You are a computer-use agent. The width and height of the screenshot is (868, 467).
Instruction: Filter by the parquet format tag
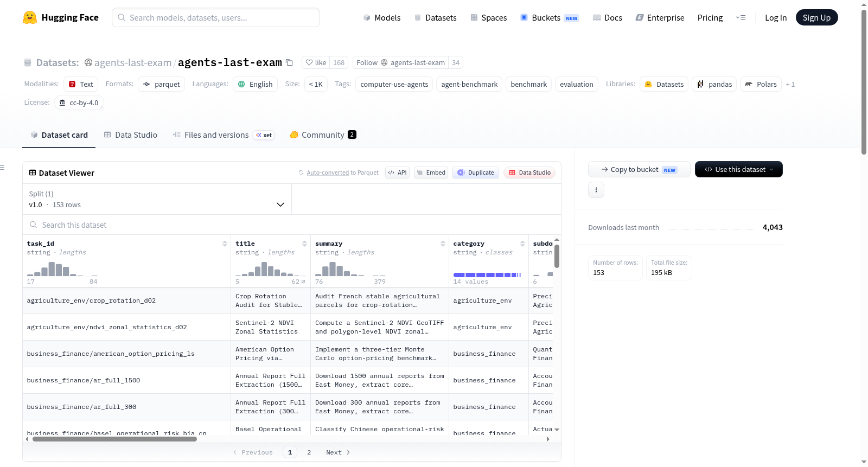161,84
